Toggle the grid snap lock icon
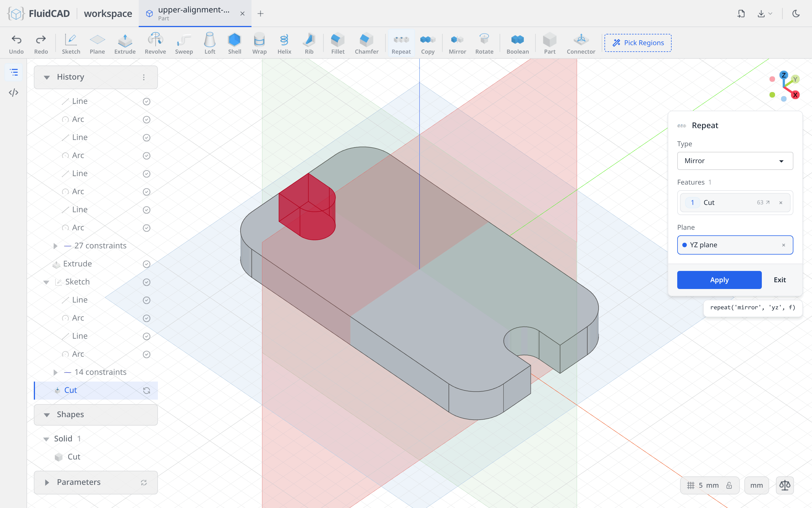 [x=729, y=485]
